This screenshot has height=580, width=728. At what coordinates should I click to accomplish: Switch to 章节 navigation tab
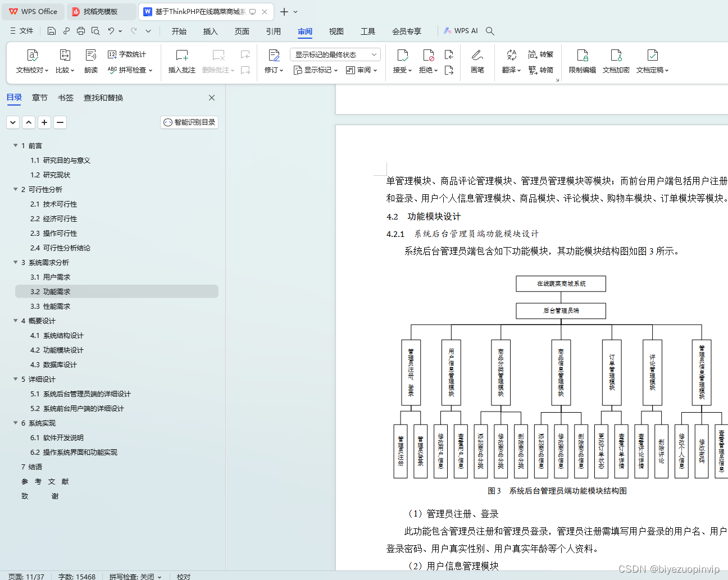point(40,98)
